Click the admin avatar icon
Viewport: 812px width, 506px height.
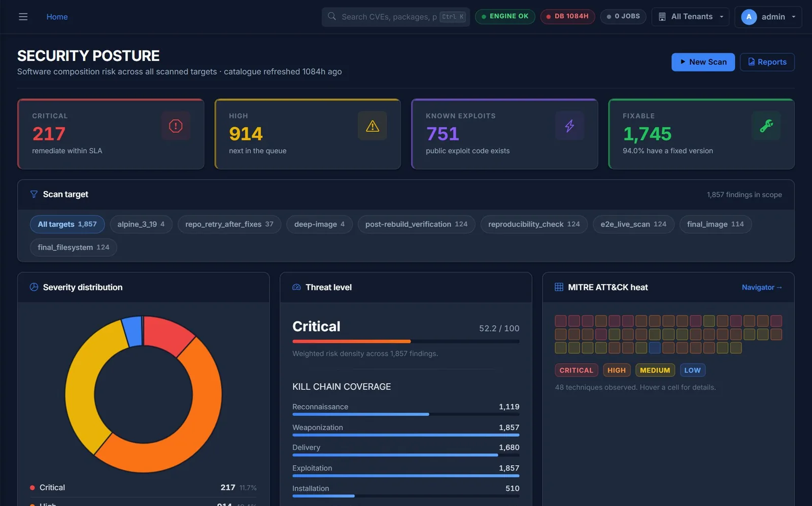[749, 17]
